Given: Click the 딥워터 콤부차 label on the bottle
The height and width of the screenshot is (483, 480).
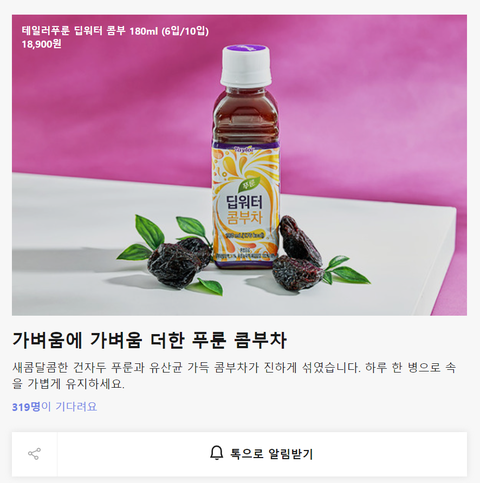Looking at the screenshot, I should click(x=245, y=210).
